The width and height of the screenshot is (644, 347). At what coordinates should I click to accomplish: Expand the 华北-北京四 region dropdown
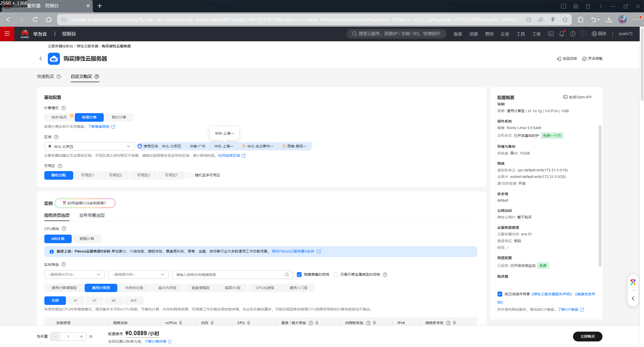pos(90,146)
